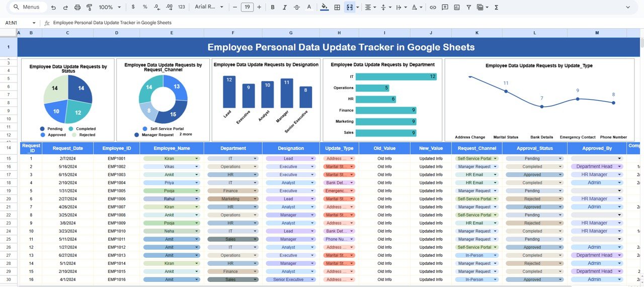The image size is (644, 287).
Task: Open the fill color picker
Action: (x=324, y=8)
